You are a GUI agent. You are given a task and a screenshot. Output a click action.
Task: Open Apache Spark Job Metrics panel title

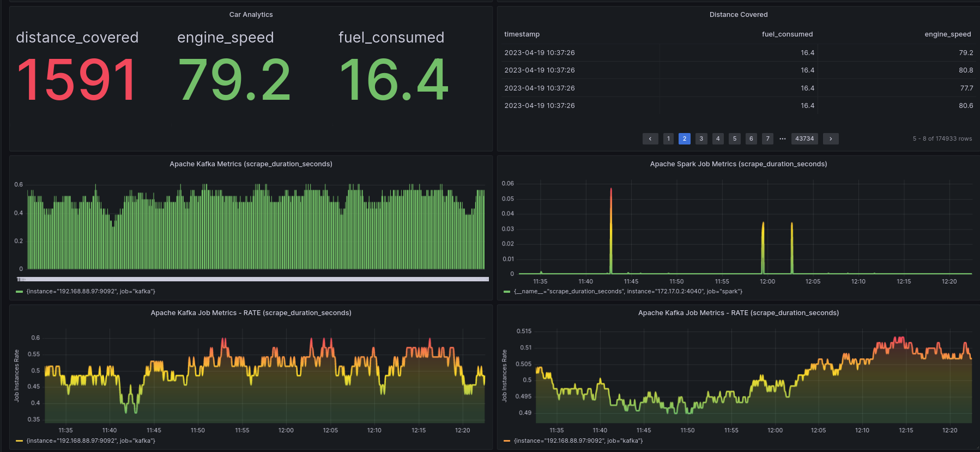coord(739,164)
